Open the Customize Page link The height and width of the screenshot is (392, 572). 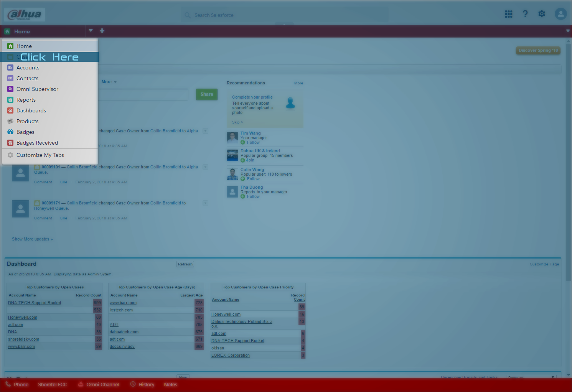(544, 264)
